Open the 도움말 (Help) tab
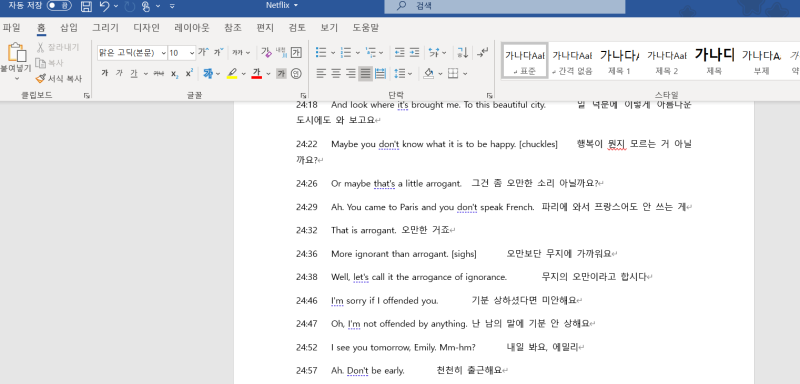800x384 pixels. 365,28
